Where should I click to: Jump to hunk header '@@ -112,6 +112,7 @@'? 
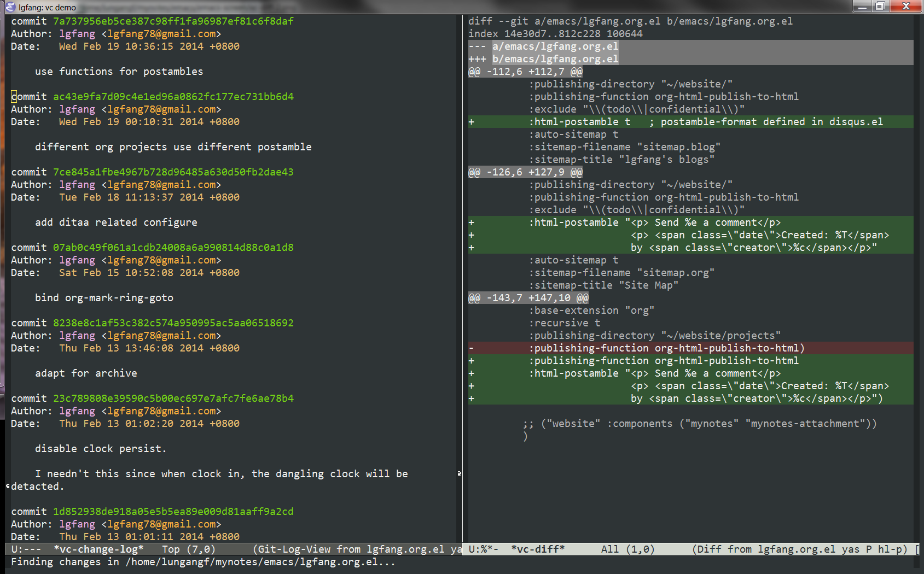click(525, 72)
